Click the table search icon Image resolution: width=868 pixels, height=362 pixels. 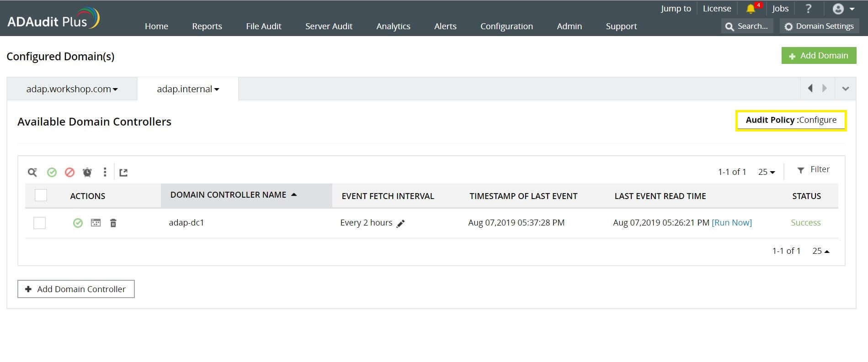(32, 172)
